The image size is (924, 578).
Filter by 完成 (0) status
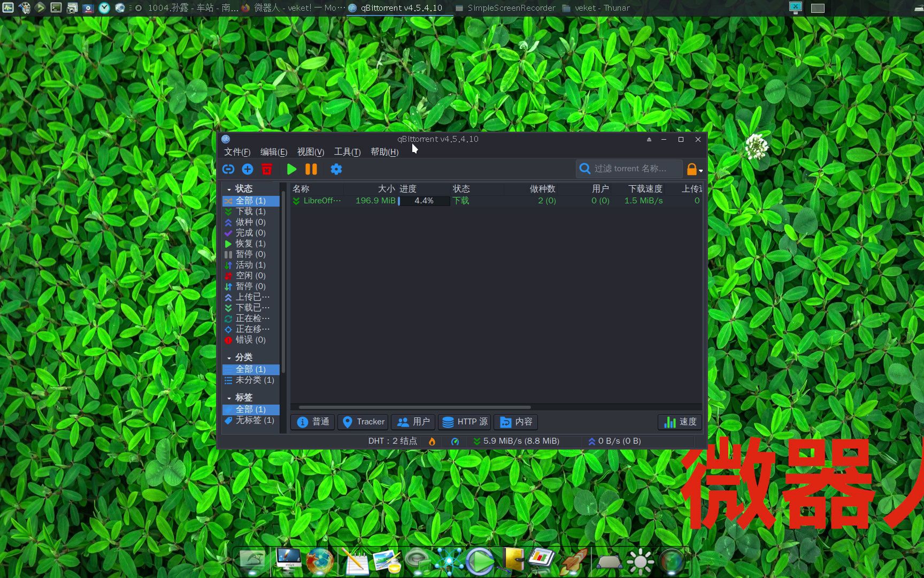click(x=251, y=233)
